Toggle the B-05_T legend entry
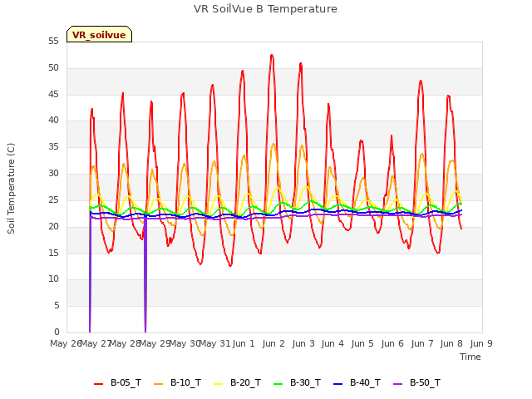 pyautogui.click(x=117, y=382)
